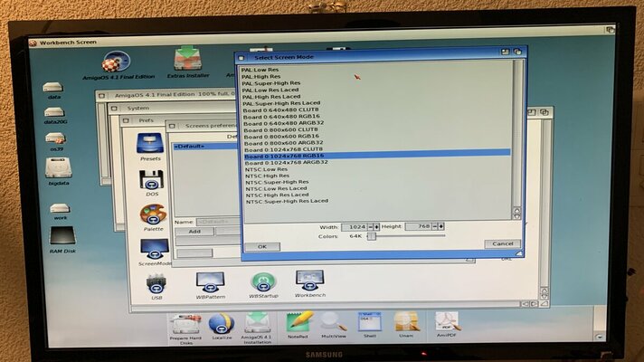Launch NotePad from the dock
The height and width of the screenshot is (362, 644).
tap(298, 322)
